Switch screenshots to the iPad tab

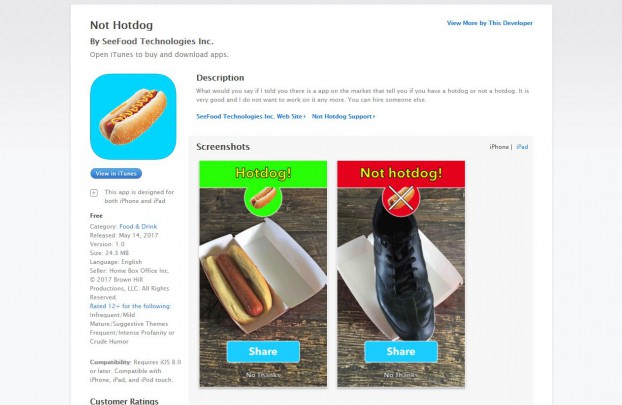(x=522, y=147)
